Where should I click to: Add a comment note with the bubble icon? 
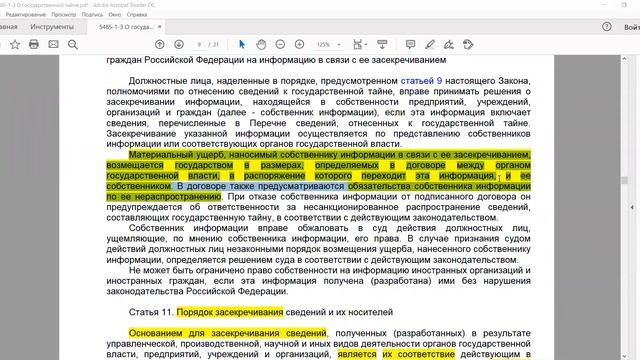(x=410, y=44)
